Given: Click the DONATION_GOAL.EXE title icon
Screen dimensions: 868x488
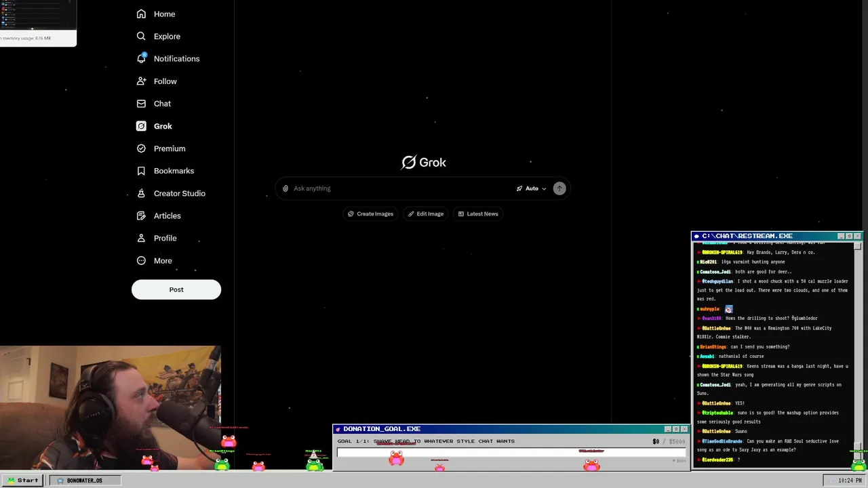Looking at the screenshot, I should click(338, 429).
